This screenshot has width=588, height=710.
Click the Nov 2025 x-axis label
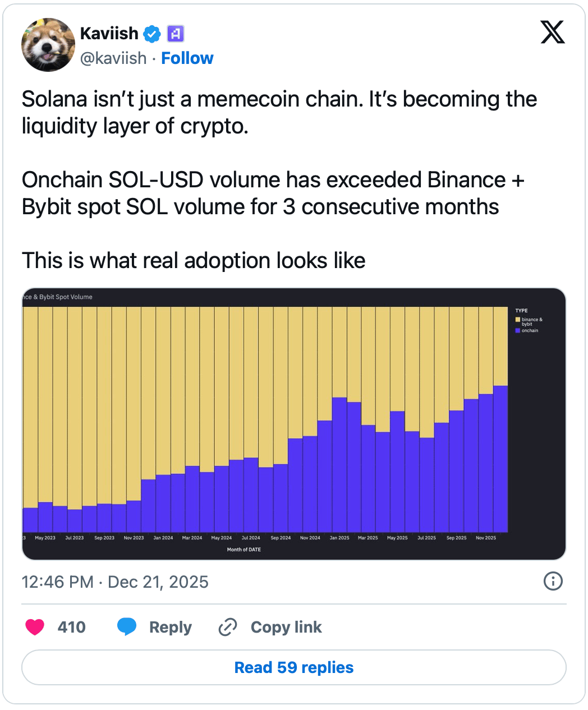click(486, 538)
